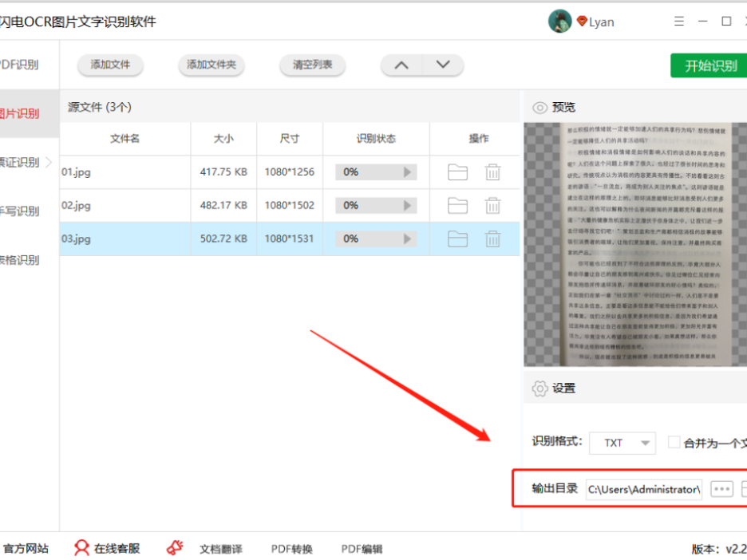Viewport: 747px width, 560px height.
Task: Open folder for 03.jpg row
Action: pos(457,239)
